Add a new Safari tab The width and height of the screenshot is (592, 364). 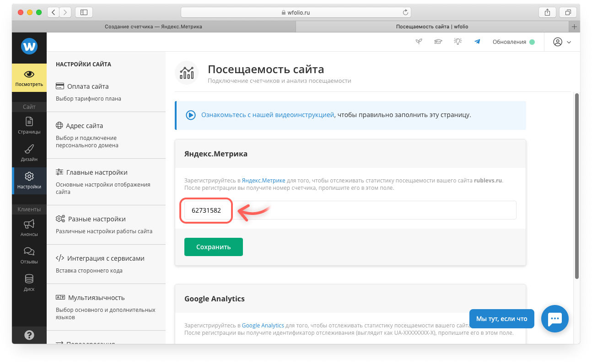click(x=575, y=27)
